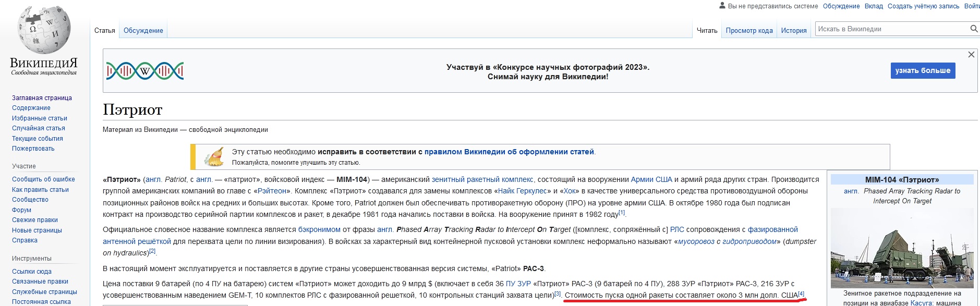The image size is (980, 306).
Task: Open «Случайная статья»
Action: click(x=39, y=128)
